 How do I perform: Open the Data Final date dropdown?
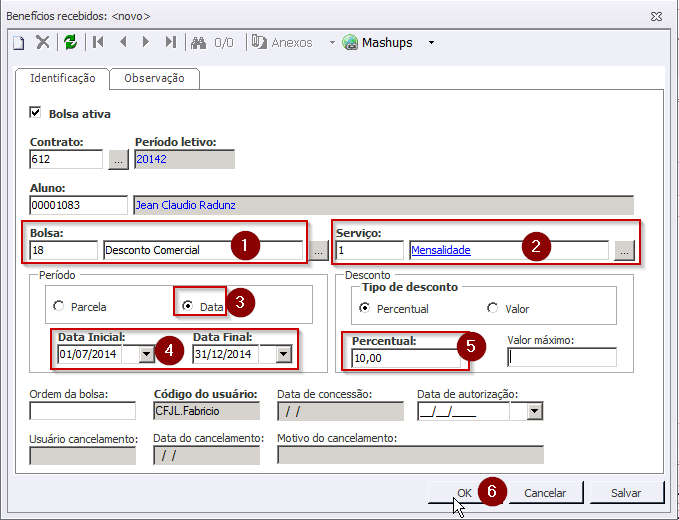[x=283, y=354]
